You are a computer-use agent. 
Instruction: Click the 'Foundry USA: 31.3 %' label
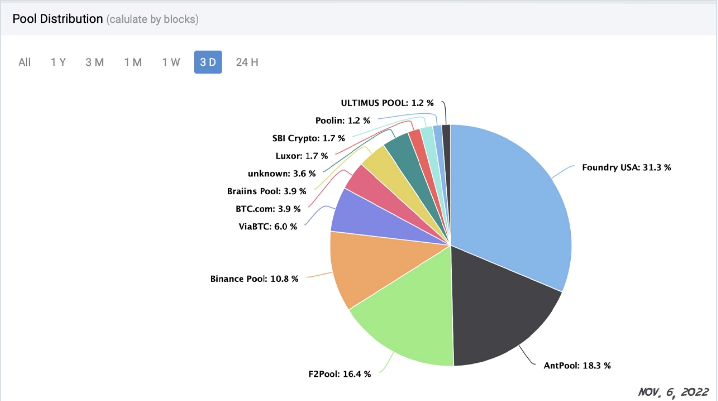(x=626, y=168)
